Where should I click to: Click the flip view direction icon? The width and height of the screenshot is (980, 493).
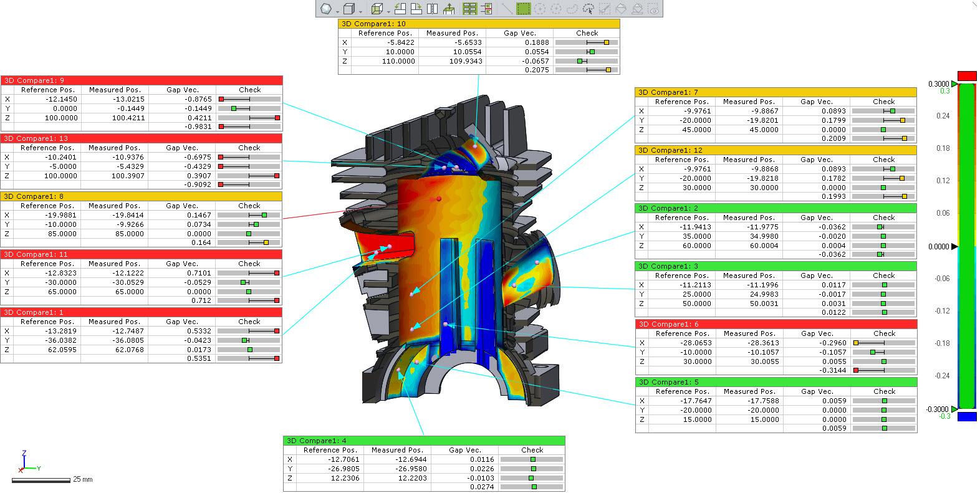(432, 9)
